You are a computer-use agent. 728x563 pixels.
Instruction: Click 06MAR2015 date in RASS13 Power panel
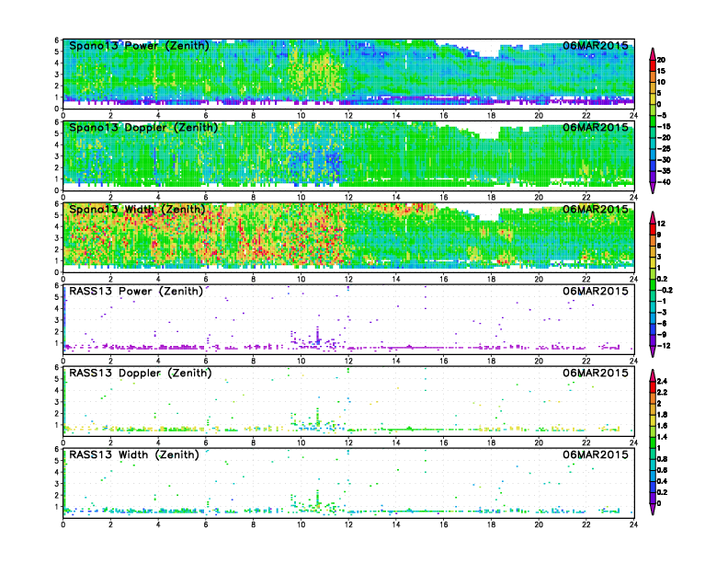pyautogui.click(x=596, y=291)
